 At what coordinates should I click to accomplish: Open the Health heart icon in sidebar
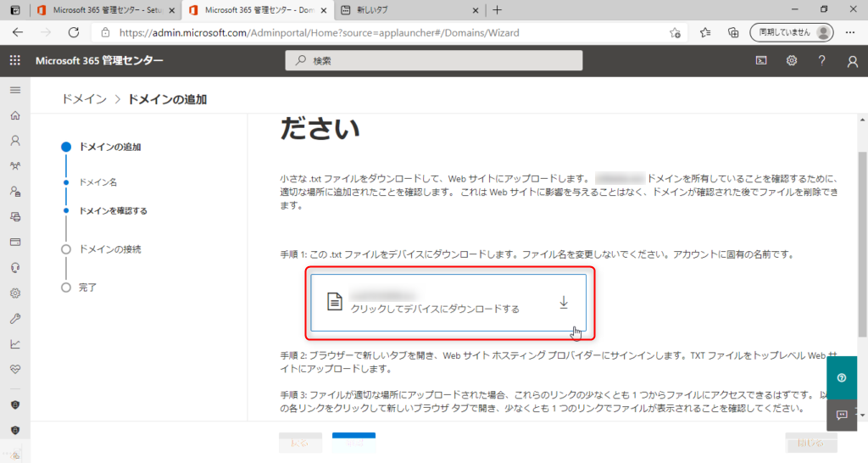14,369
